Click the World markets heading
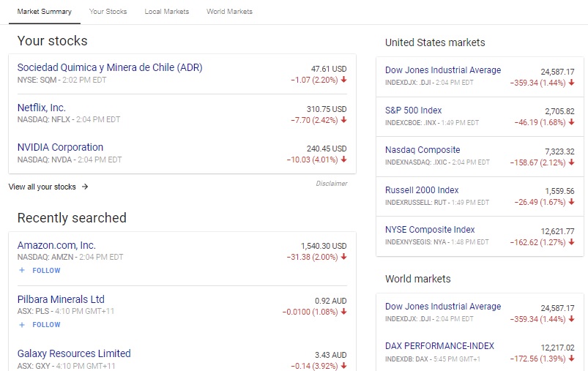Viewport: 588px width, 371px height. click(417, 279)
